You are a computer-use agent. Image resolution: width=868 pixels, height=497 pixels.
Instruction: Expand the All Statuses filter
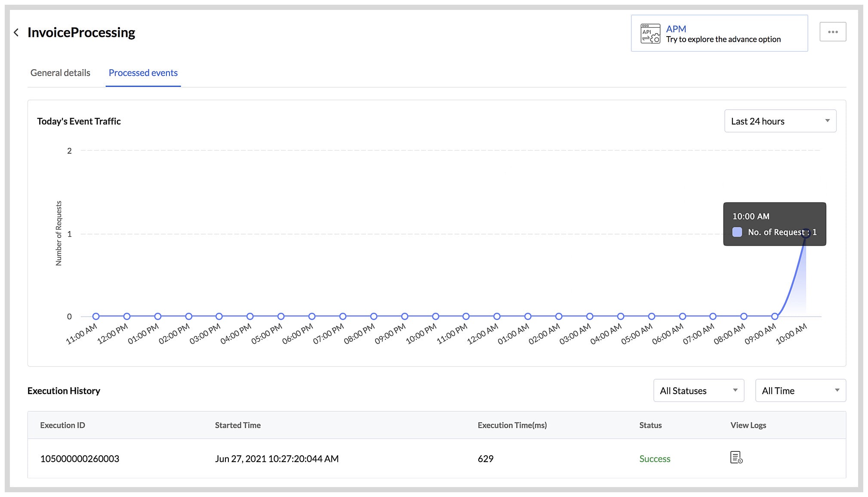pyautogui.click(x=699, y=391)
